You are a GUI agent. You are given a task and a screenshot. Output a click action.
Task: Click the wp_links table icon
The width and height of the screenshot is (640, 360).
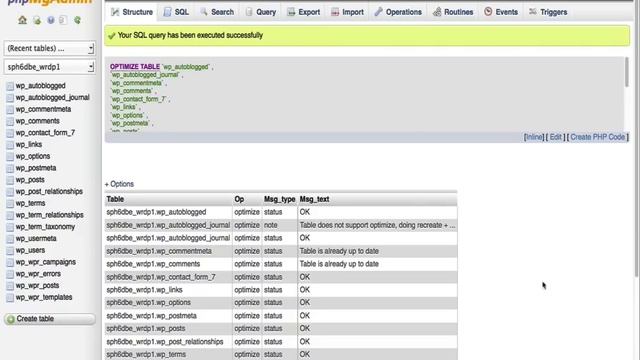10,145
